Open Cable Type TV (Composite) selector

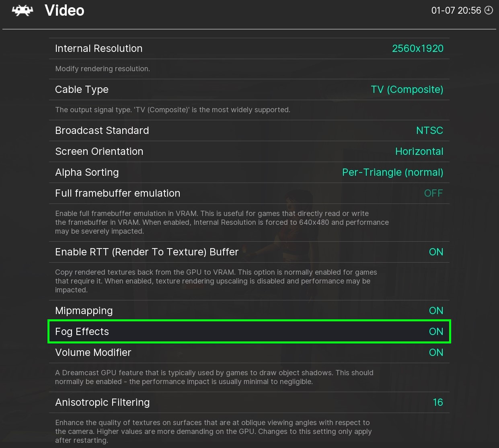click(x=407, y=90)
